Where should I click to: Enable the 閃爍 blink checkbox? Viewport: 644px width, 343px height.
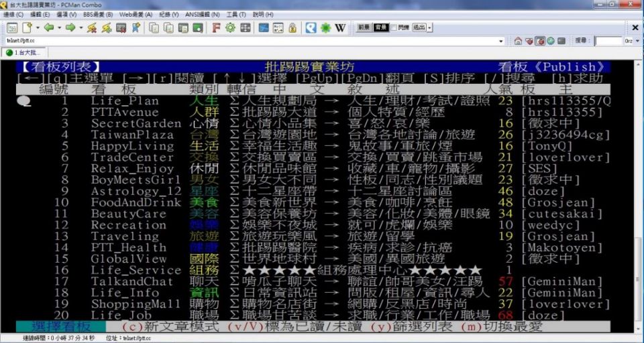click(x=394, y=28)
